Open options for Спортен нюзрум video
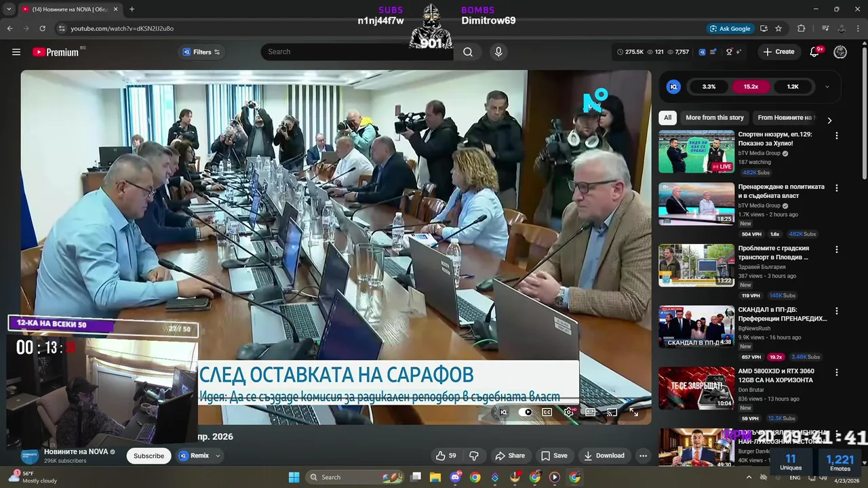The height and width of the screenshot is (488, 868). pyautogui.click(x=836, y=136)
